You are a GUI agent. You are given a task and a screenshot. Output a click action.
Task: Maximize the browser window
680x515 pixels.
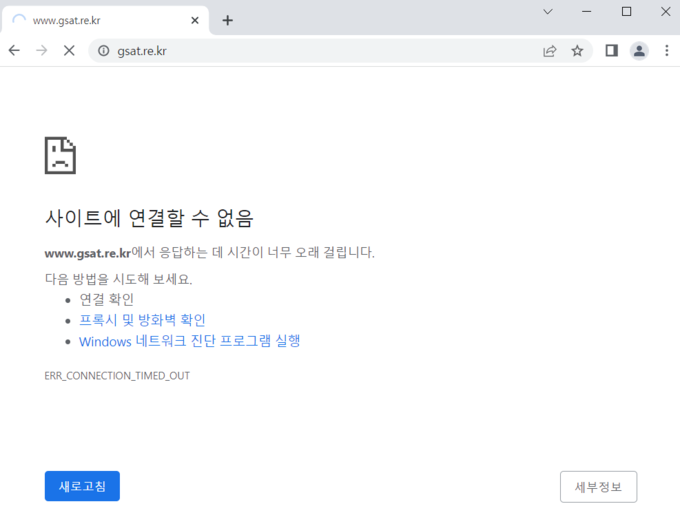tap(626, 12)
